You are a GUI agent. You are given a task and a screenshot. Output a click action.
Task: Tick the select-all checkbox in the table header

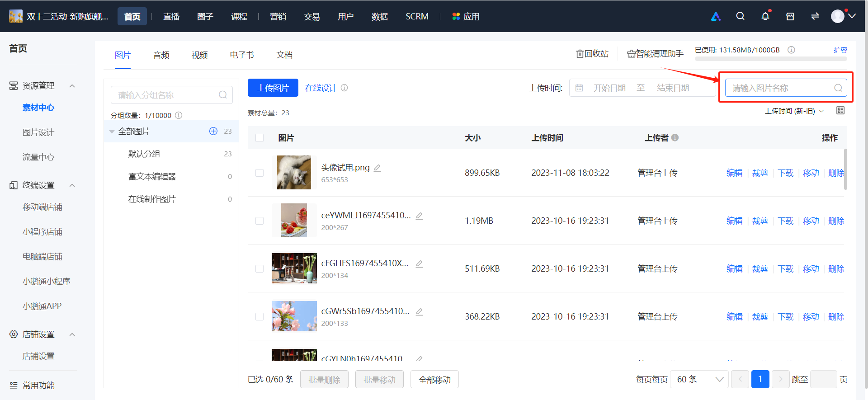click(x=259, y=138)
